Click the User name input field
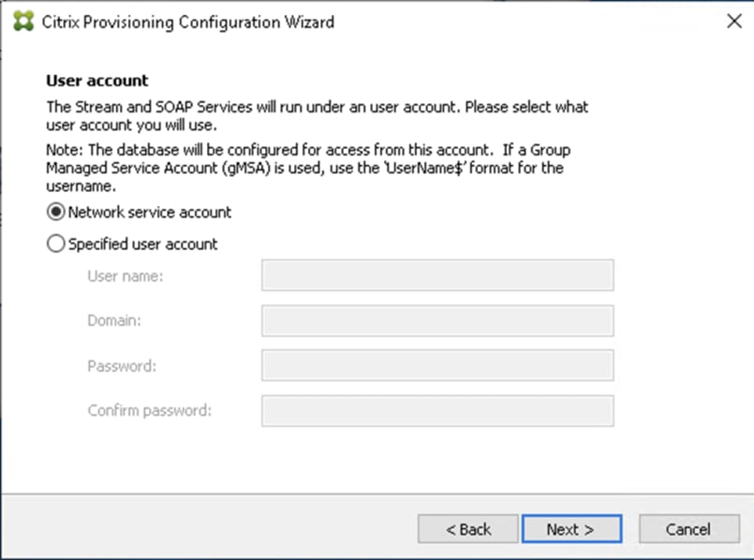 pos(436,274)
